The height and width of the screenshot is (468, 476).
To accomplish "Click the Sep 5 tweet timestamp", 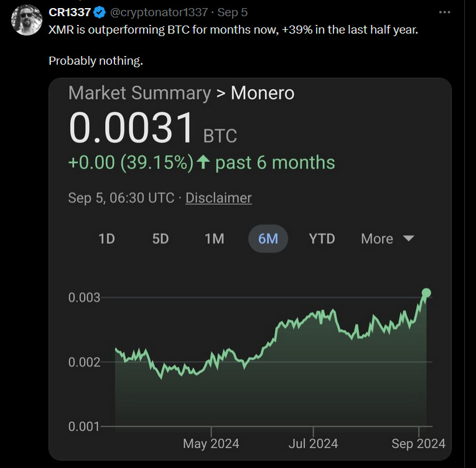I will coord(232,12).
